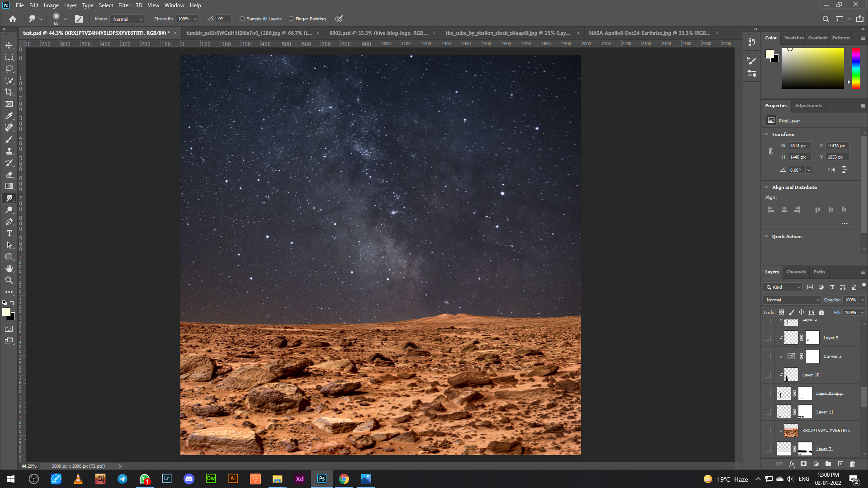Select the Zoom tool

point(9,280)
